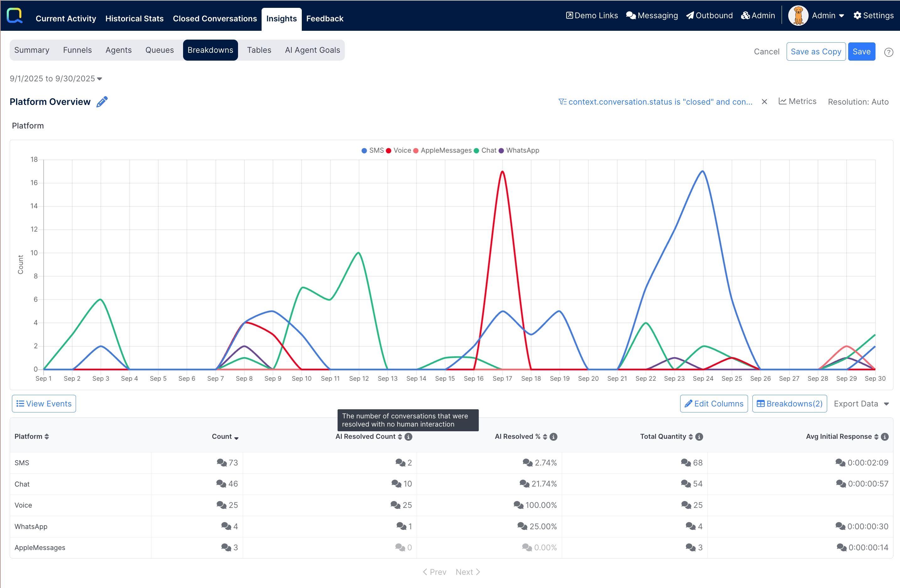Viewport: 900px width, 588px height.
Task: Open Metrics chart options
Action: [798, 101]
